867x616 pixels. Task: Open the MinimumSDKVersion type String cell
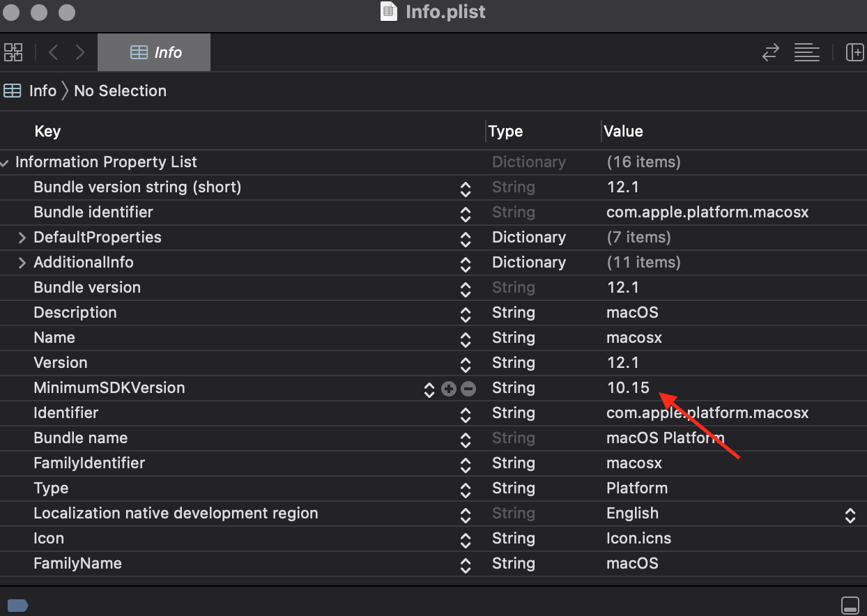514,388
